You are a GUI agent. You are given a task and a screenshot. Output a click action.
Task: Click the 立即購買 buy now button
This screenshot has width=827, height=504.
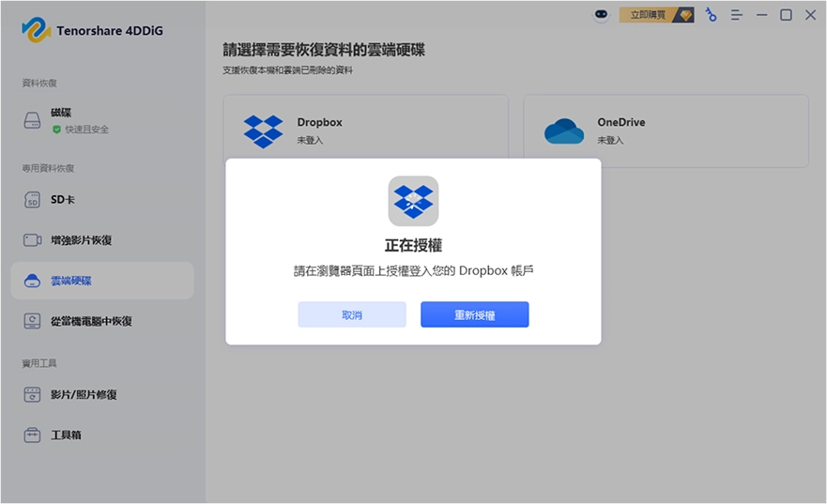[x=656, y=15]
